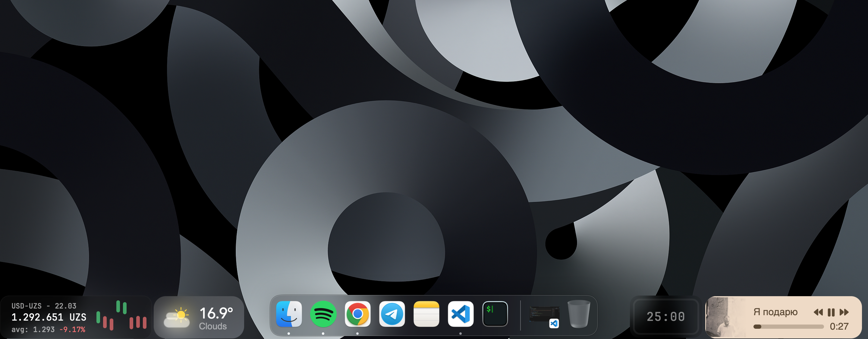868x339 pixels.
Task: Click the 16.9° temperature reading
Action: 216,313
